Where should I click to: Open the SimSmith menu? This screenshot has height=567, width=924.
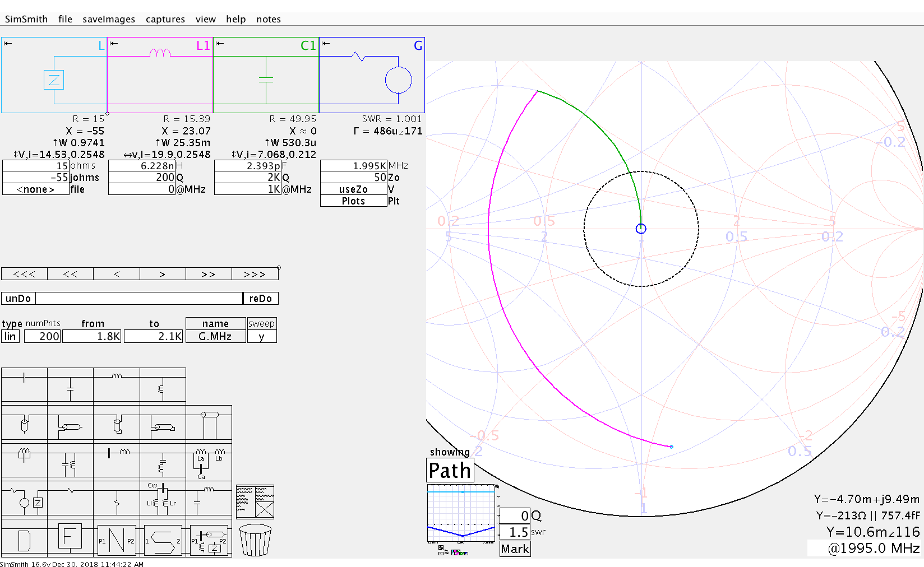[x=26, y=19]
